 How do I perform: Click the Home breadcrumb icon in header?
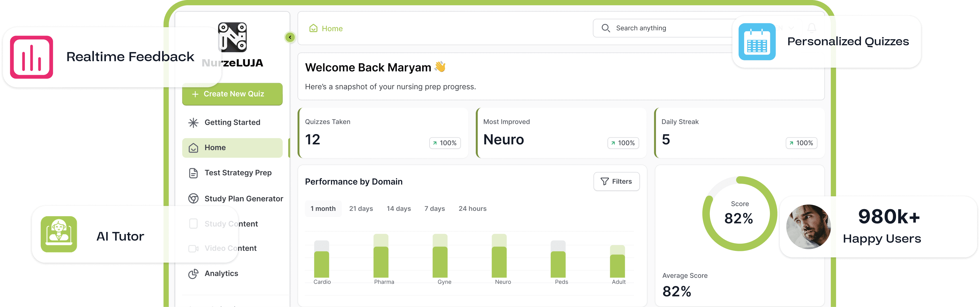point(313,29)
